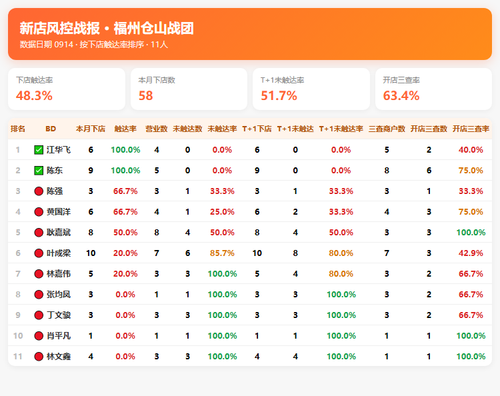Click the name 张均凤
Viewport: 500px width, 396px height.
[59, 295]
